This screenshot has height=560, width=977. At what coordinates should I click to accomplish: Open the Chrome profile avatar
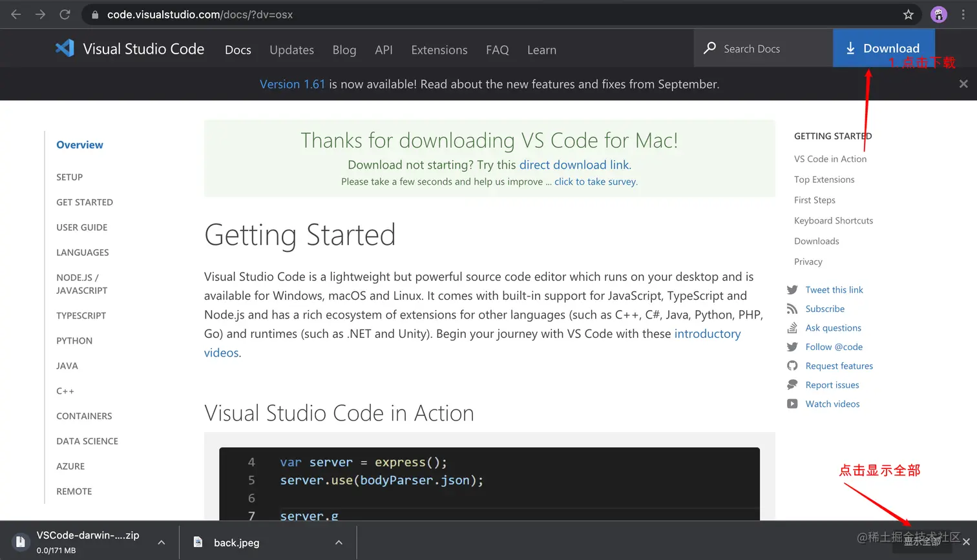(938, 14)
